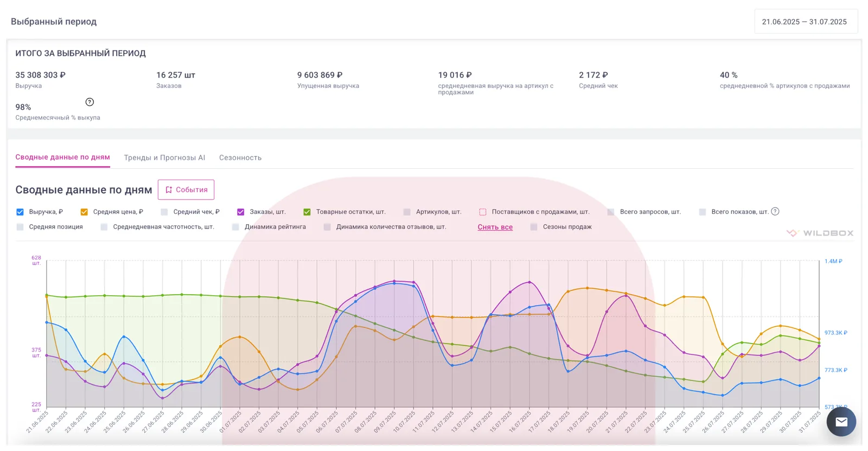Check the Всего показов, шт. checkbox
The height and width of the screenshot is (451, 868).
(x=703, y=212)
